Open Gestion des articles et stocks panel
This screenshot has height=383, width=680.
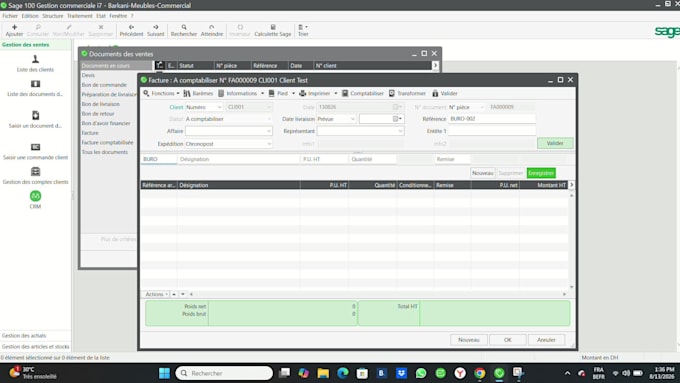pyautogui.click(x=36, y=347)
